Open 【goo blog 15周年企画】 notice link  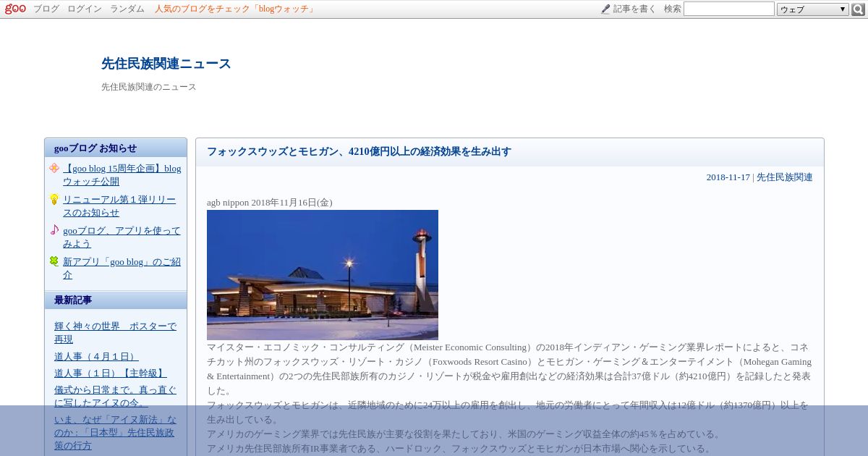(122, 174)
